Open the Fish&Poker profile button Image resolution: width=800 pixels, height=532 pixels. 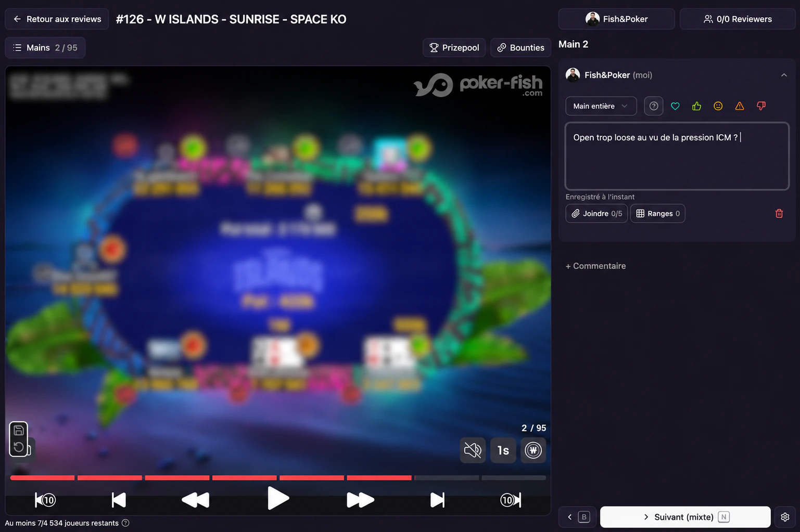pyautogui.click(x=617, y=19)
